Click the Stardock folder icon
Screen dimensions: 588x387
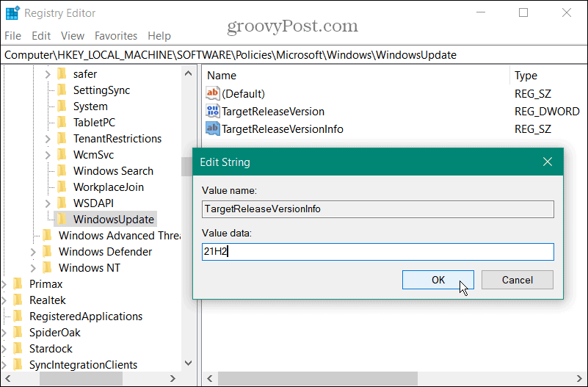click(18, 349)
